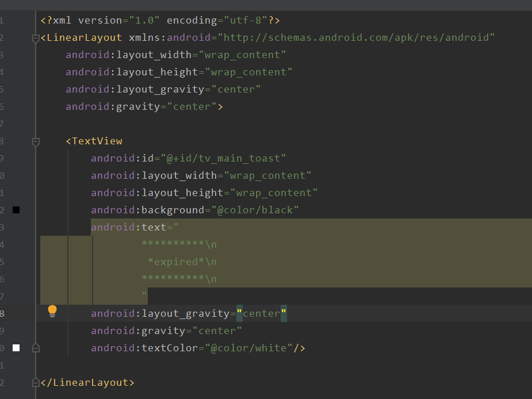This screenshot has width=532, height=399.
Task: Click the closing LinearLayout tag text
Action: pyautogui.click(x=86, y=382)
